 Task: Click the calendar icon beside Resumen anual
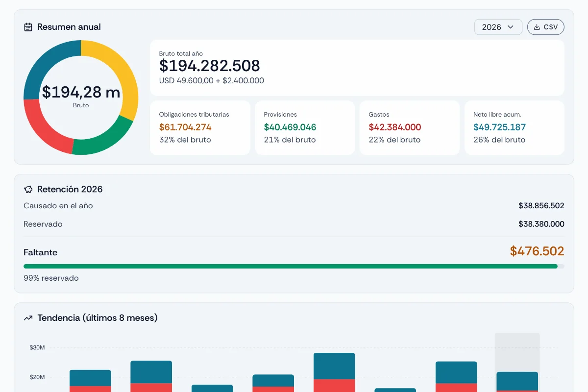(28, 27)
